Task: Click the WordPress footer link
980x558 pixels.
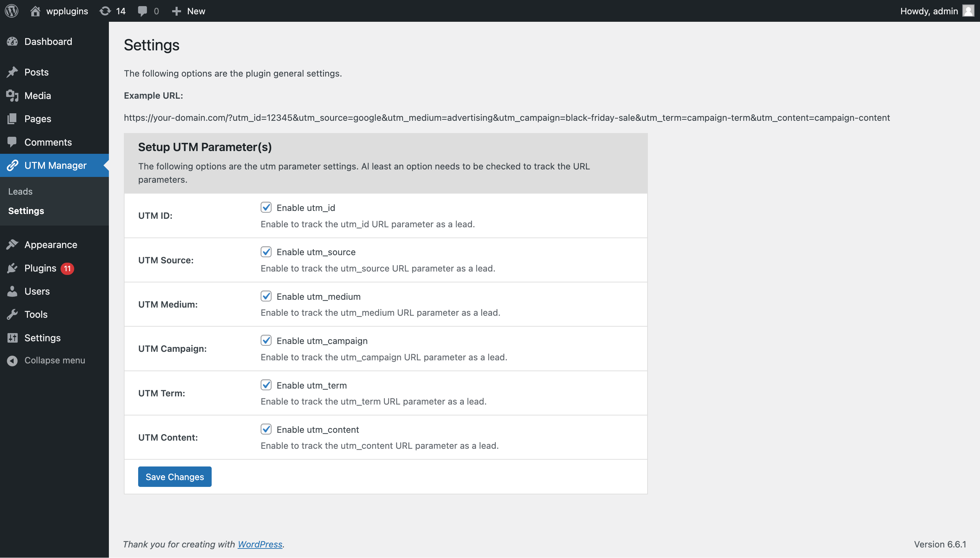Action: [259, 544]
